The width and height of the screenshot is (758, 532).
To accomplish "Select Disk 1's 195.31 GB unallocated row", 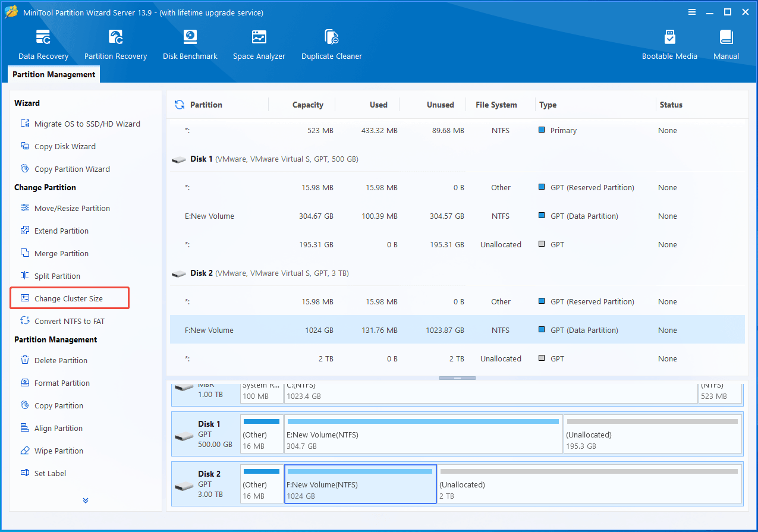I will [x=457, y=244].
